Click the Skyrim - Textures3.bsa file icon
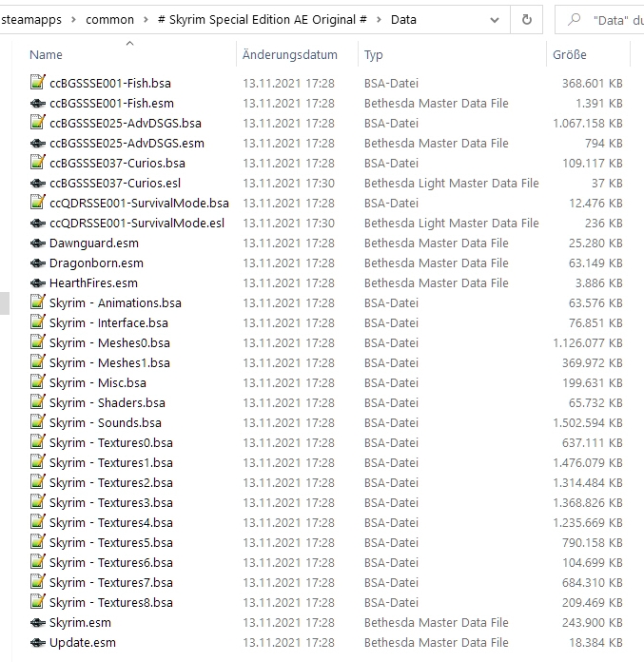The height and width of the screenshot is (662, 644). pos(38,502)
